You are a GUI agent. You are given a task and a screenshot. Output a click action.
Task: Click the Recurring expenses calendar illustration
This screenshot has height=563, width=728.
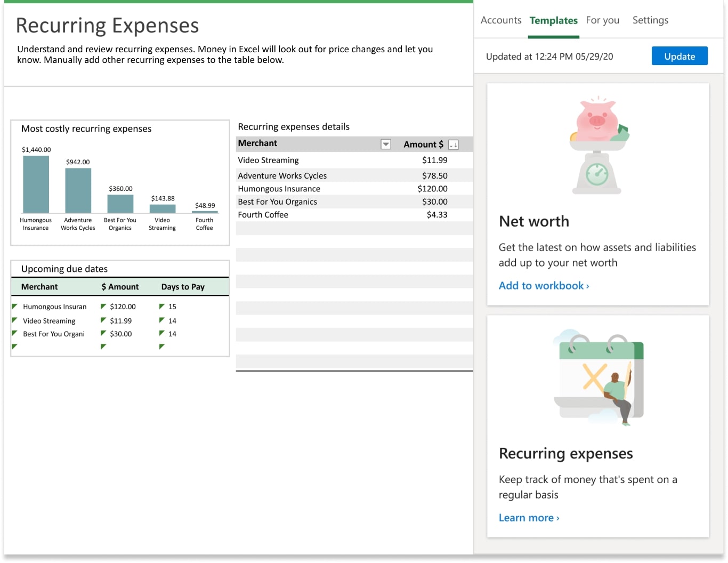tap(598, 377)
